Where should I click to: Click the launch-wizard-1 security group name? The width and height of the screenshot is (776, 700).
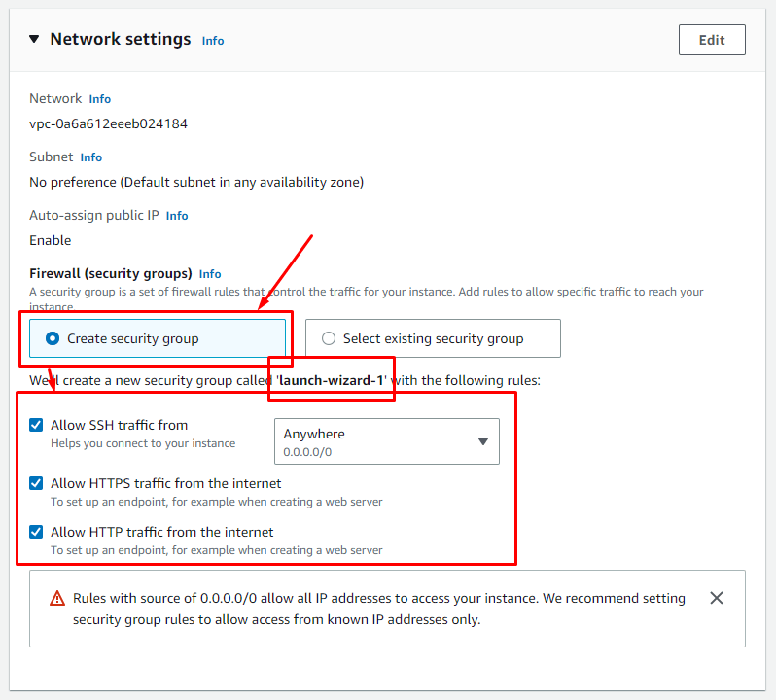(331, 380)
